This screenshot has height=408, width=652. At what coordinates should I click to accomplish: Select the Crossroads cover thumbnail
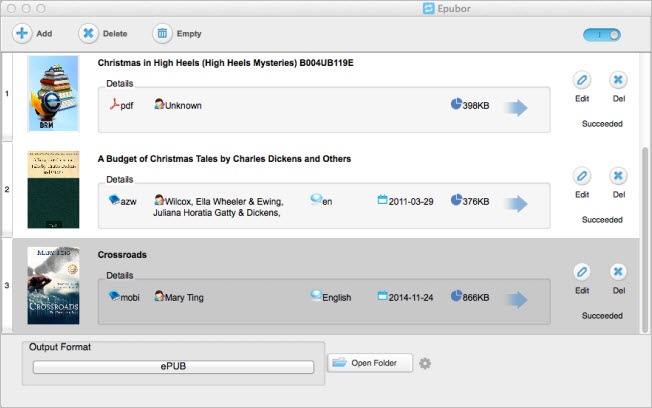coord(53,286)
